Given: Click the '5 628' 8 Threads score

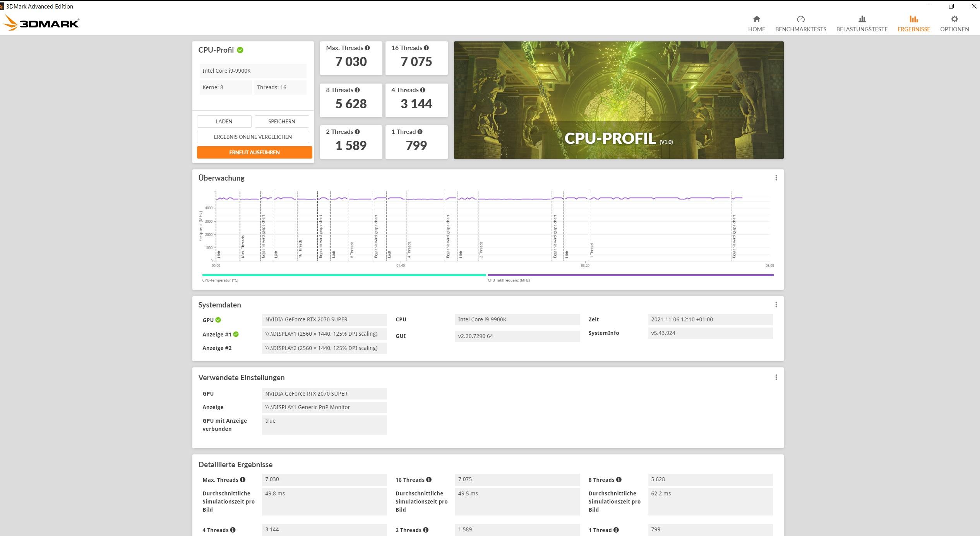Looking at the screenshot, I should [351, 104].
